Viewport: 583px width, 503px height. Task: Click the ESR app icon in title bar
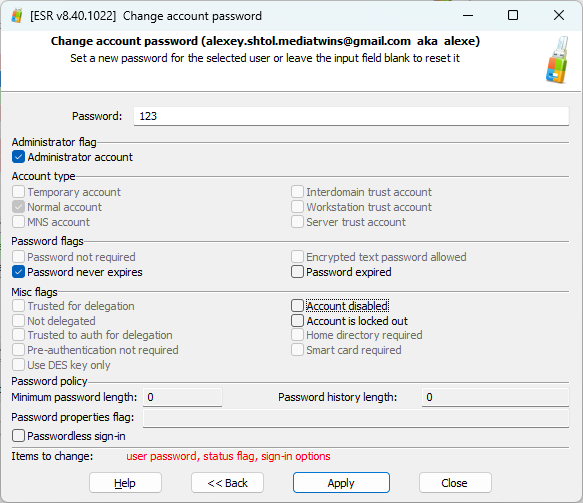coord(17,16)
